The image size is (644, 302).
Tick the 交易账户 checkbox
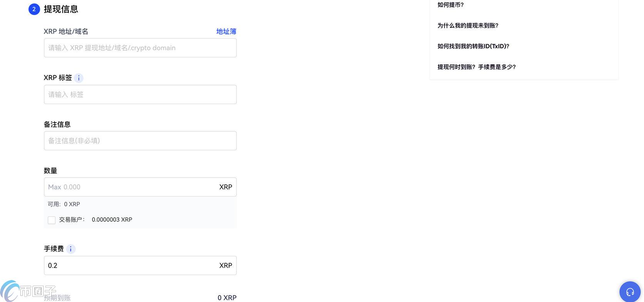point(52,220)
